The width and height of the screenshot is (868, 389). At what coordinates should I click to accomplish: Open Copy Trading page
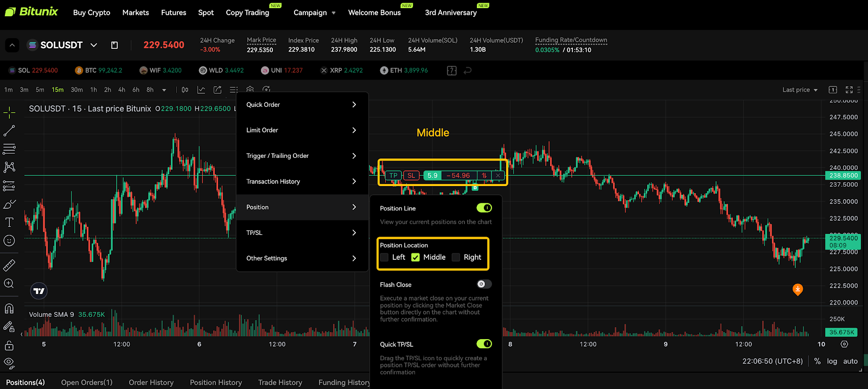coord(247,12)
